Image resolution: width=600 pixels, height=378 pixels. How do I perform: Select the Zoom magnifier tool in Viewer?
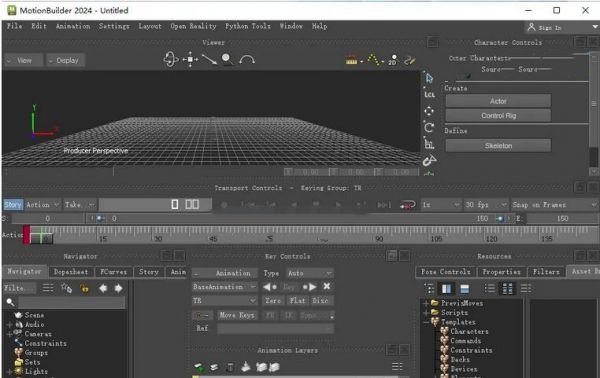pyautogui.click(x=227, y=59)
